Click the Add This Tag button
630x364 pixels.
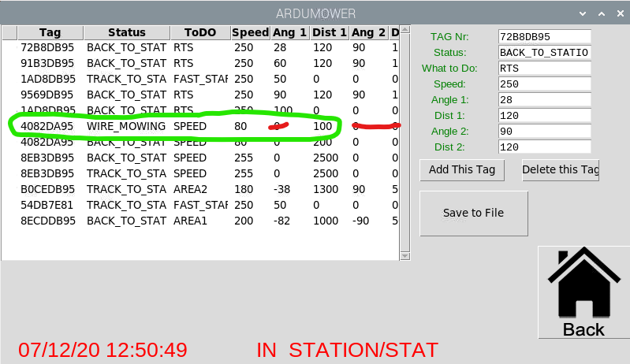[x=462, y=169]
